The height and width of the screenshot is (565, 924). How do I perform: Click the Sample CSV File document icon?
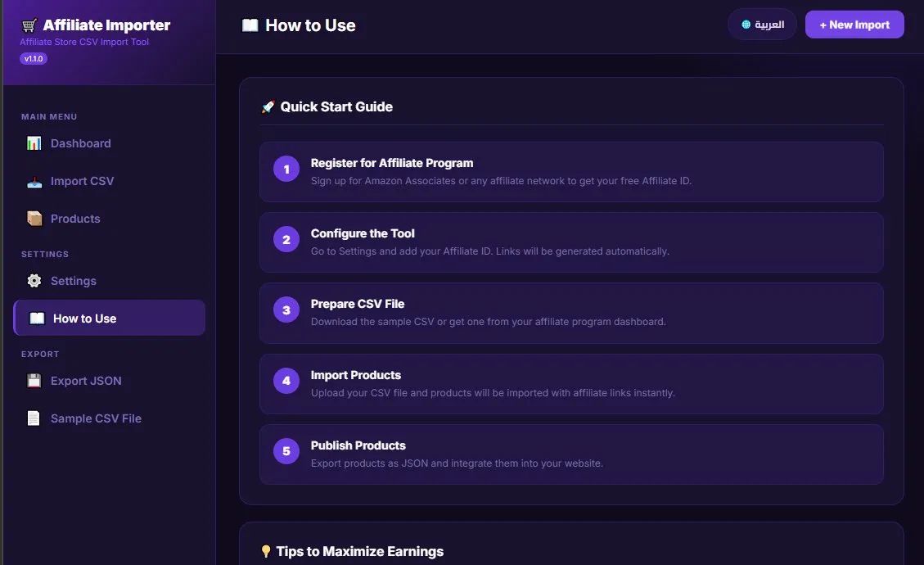(34, 418)
